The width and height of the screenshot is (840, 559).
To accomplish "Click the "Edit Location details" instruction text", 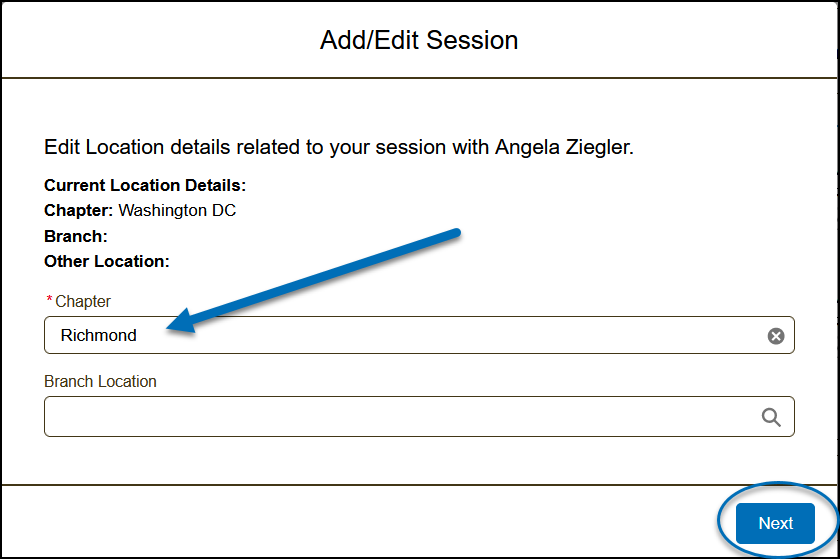I will 150,148.
